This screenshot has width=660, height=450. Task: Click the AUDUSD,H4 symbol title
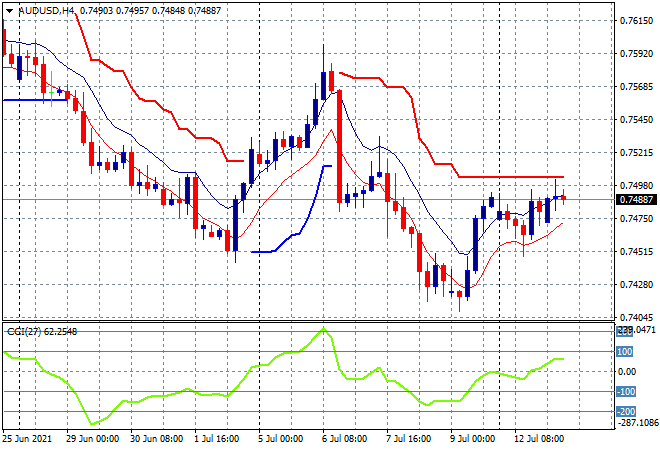46,9
